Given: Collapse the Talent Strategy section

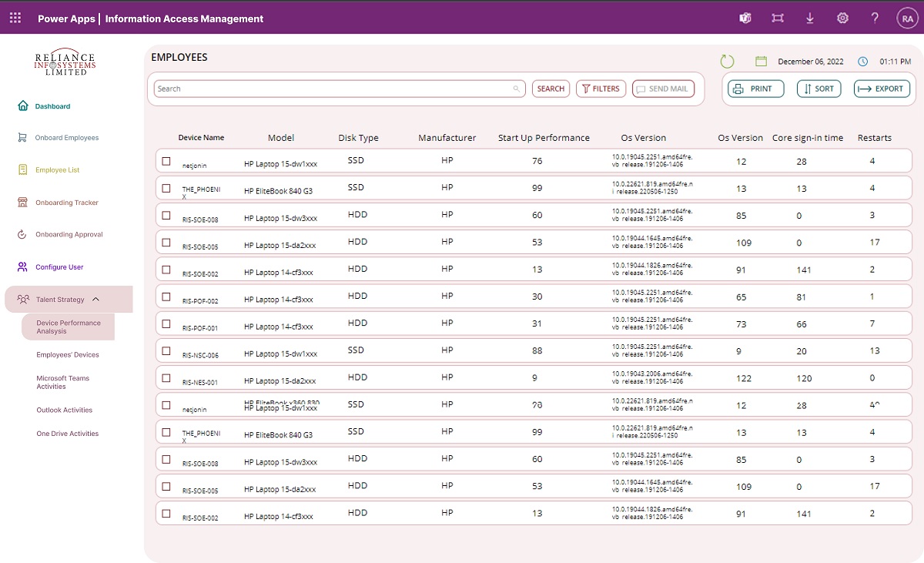Looking at the screenshot, I should [96, 299].
